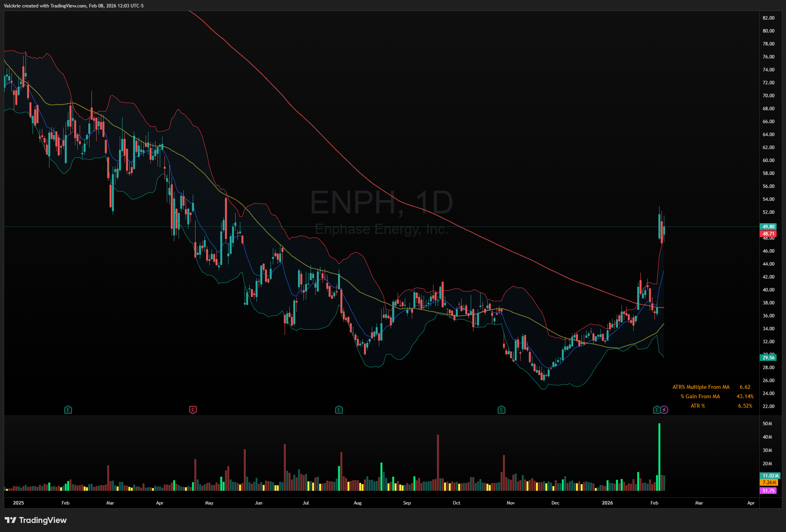
Task: Click the Aug label on time axis
Action: pyautogui.click(x=357, y=503)
